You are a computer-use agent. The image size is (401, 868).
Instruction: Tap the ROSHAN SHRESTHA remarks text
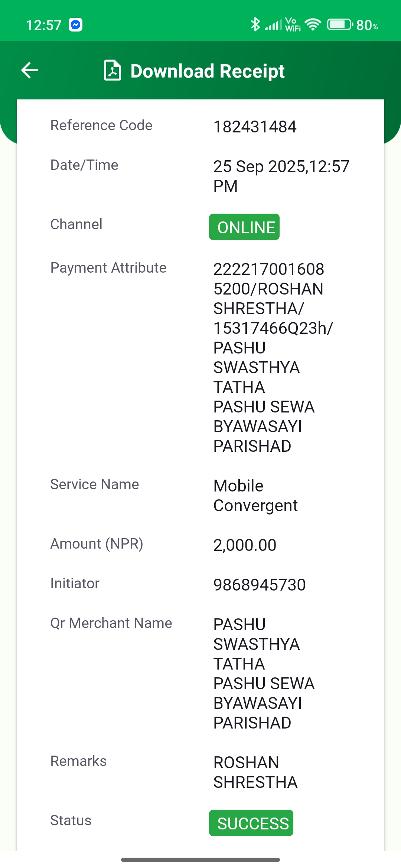tap(255, 772)
